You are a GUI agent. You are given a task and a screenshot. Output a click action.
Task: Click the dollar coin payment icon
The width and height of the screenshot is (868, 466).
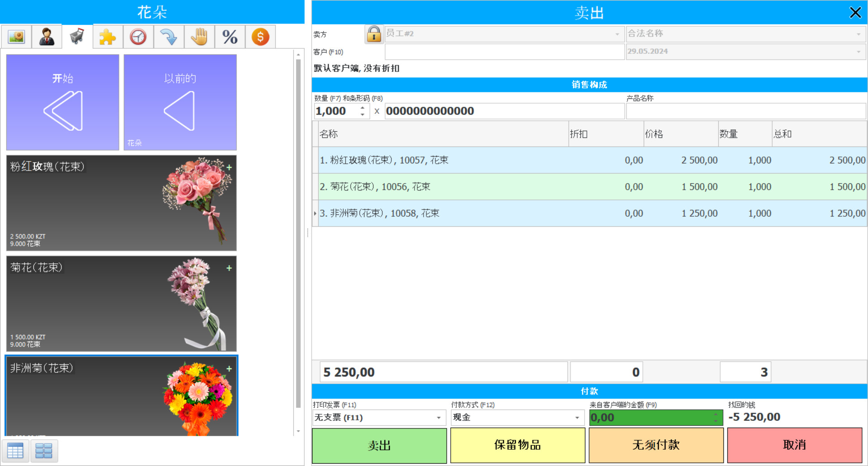pos(260,36)
